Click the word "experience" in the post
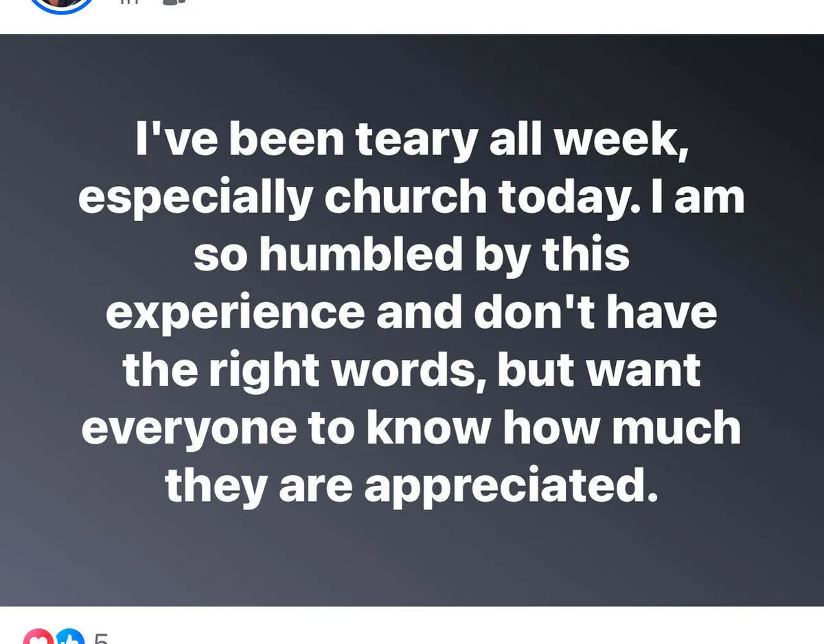This screenshot has width=824, height=644. coord(235,312)
